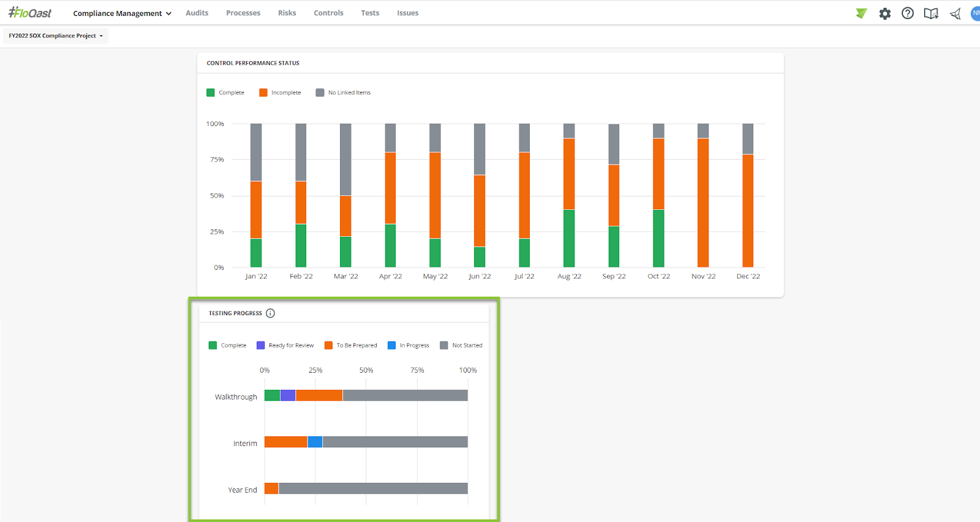Click the orange Nov '22 bar segment
This screenshot has height=522, width=980.
[703, 203]
